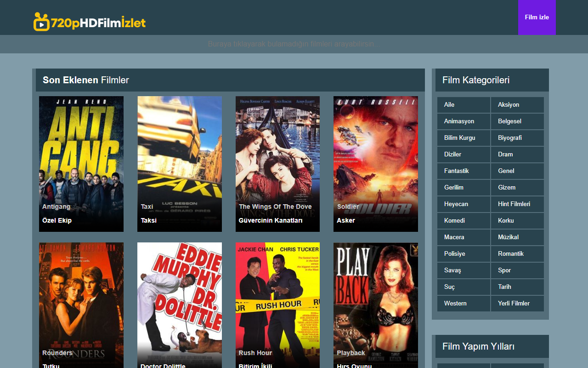Open The Wings Of The Dove poster

[277, 164]
